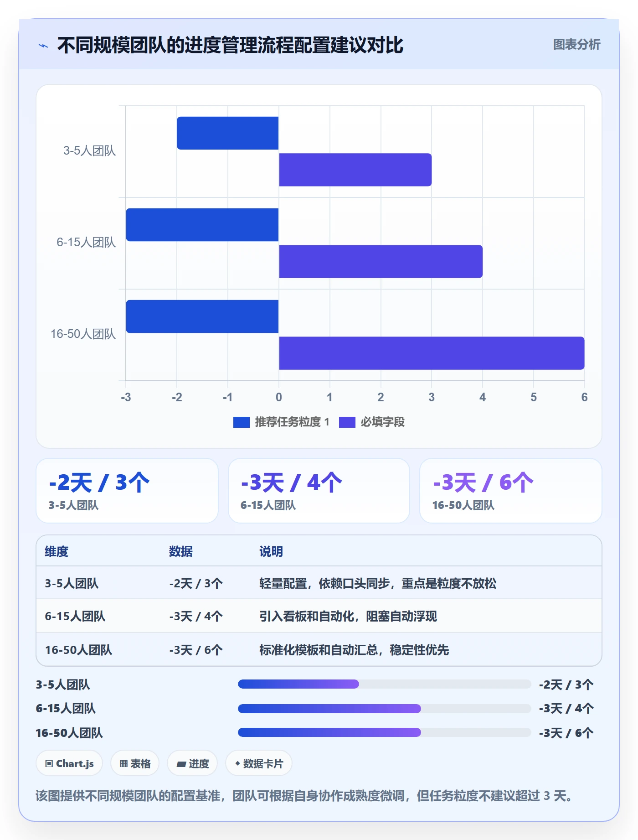Select the purple bar for 3-5人团队
The image size is (638, 840).
(355, 170)
